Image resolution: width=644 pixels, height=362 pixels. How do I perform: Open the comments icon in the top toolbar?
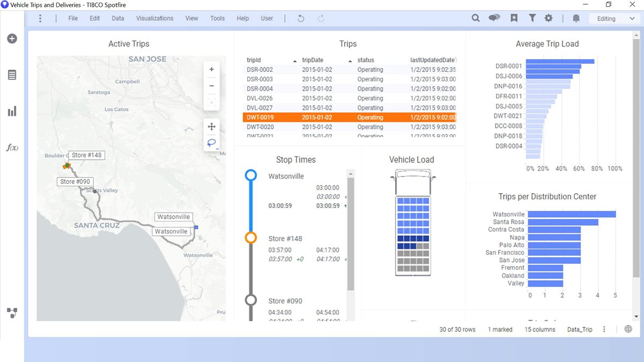[x=494, y=18]
